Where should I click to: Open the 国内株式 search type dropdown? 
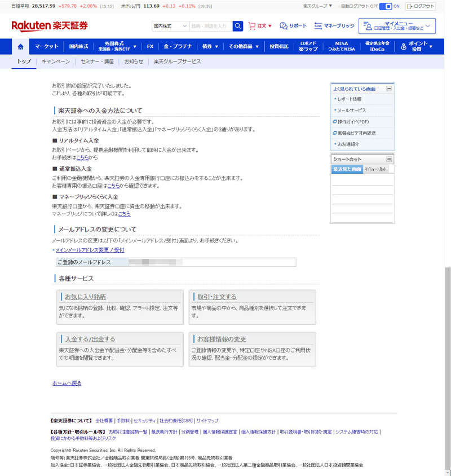tap(170, 26)
